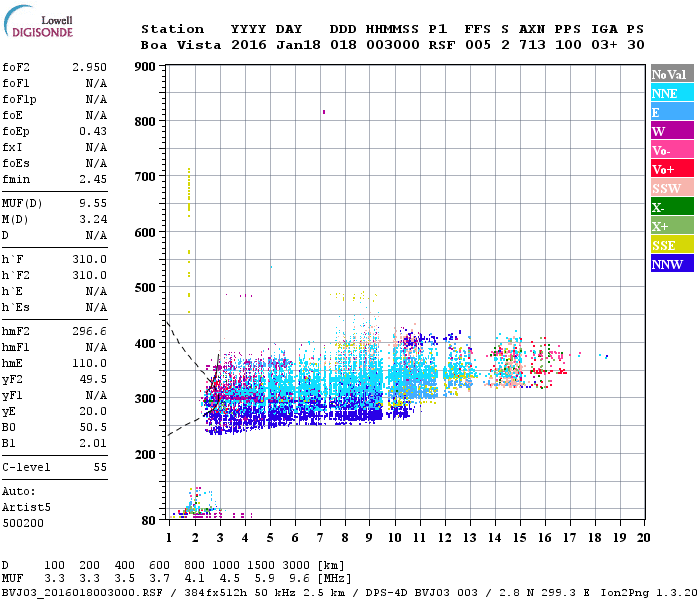Select the W purple legend swatch
The height and width of the screenshot is (600, 700).
click(672, 131)
